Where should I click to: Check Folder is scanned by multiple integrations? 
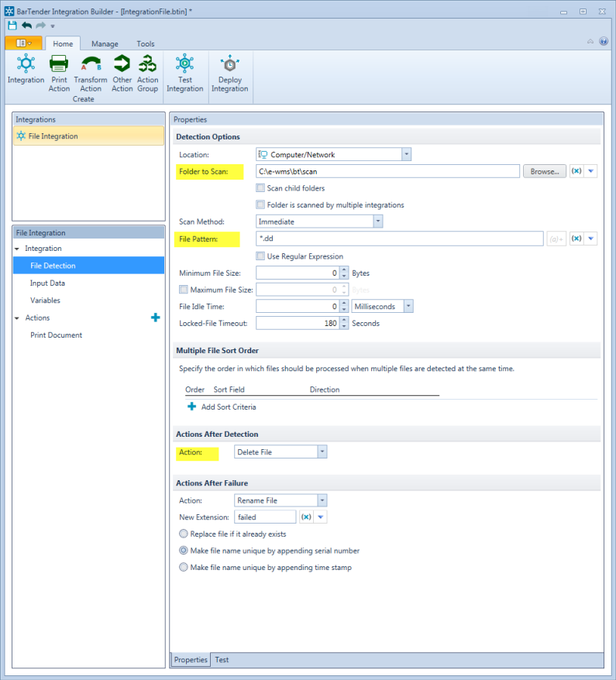[x=260, y=204]
